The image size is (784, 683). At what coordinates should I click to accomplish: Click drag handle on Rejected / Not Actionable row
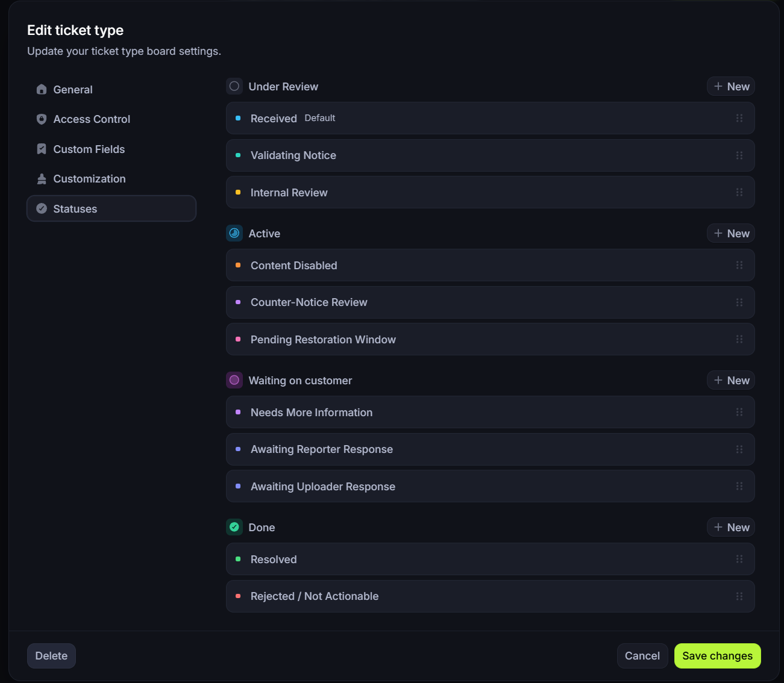(x=739, y=596)
